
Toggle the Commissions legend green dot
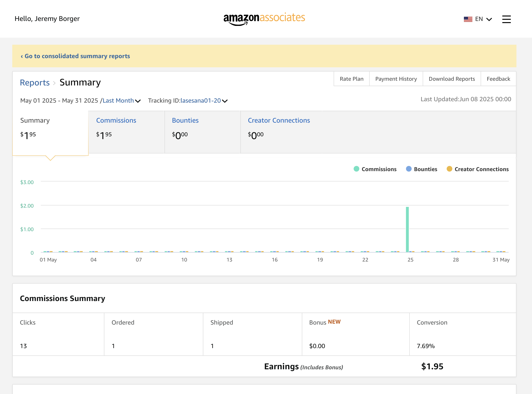(x=356, y=169)
